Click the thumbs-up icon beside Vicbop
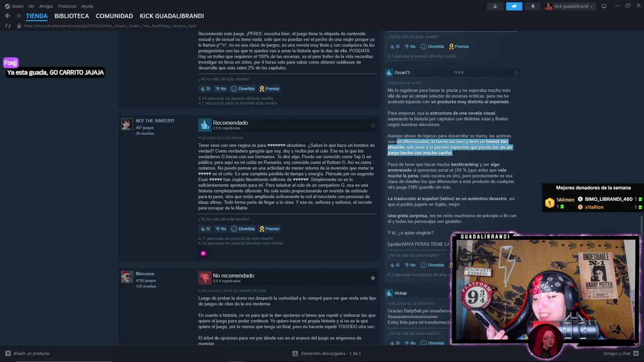The image size is (644, 362). [389, 293]
